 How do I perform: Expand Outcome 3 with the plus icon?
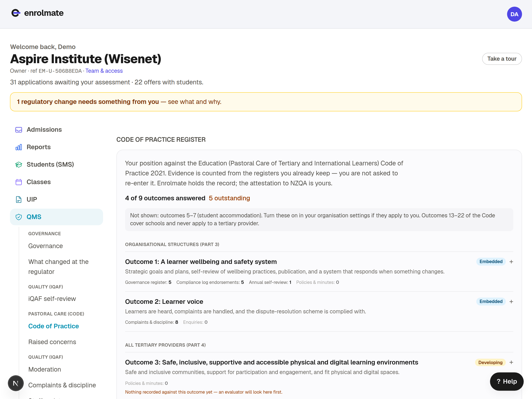pos(511,362)
